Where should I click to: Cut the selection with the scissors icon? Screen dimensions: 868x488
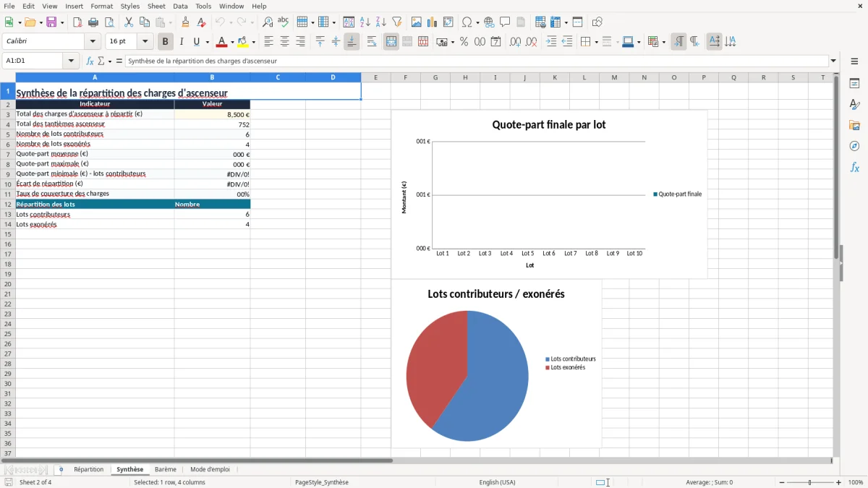tap(129, 22)
